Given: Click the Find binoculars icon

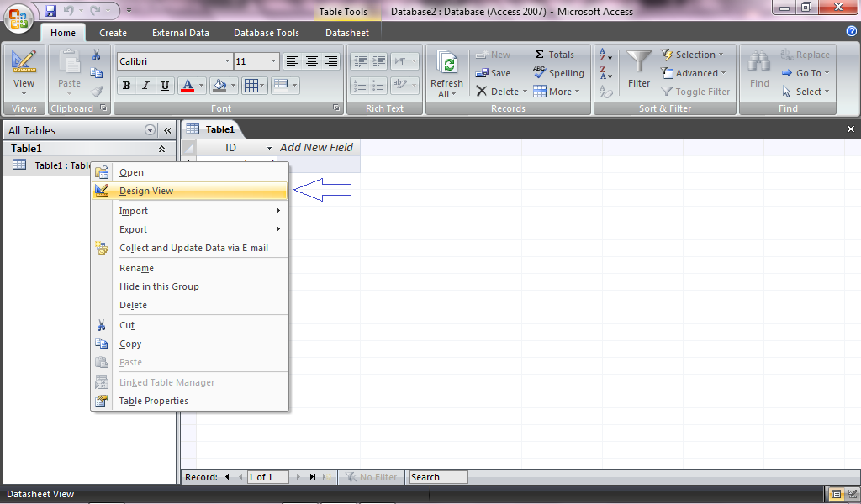Looking at the screenshot, I should [759, 61].
